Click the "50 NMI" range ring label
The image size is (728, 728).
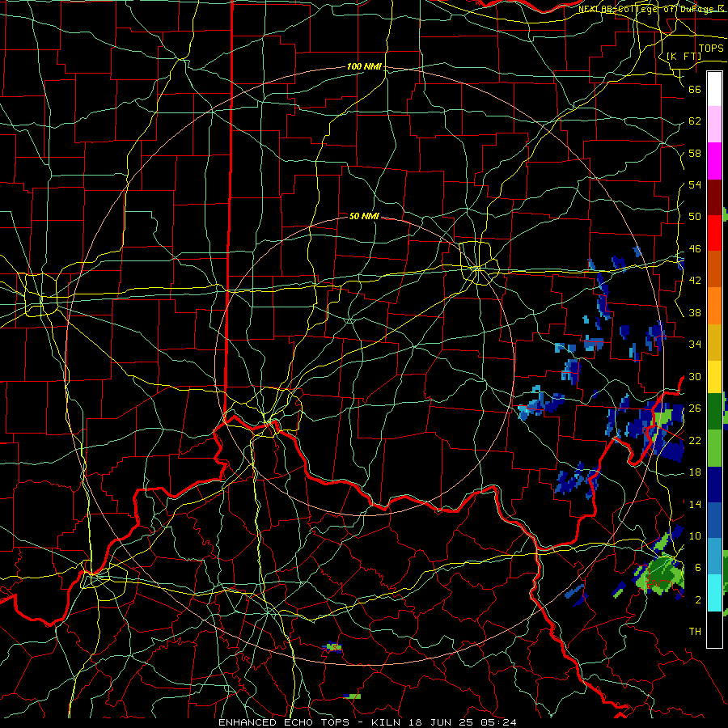(x=364, y=216)
